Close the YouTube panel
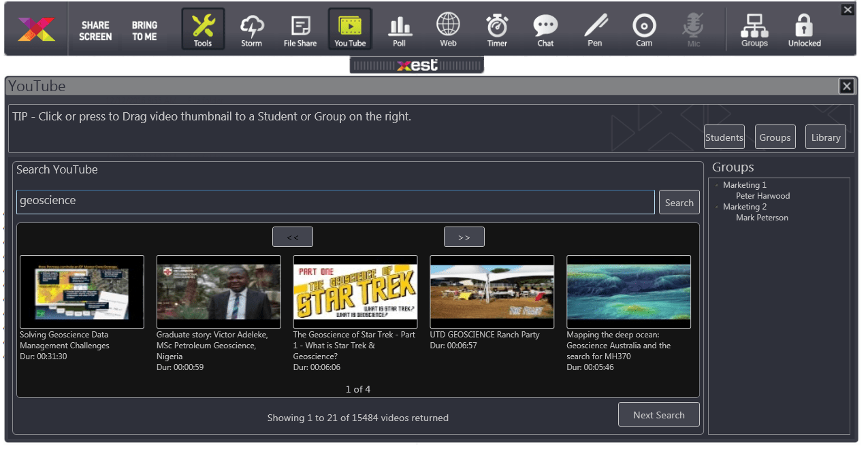 pos(846,86)
